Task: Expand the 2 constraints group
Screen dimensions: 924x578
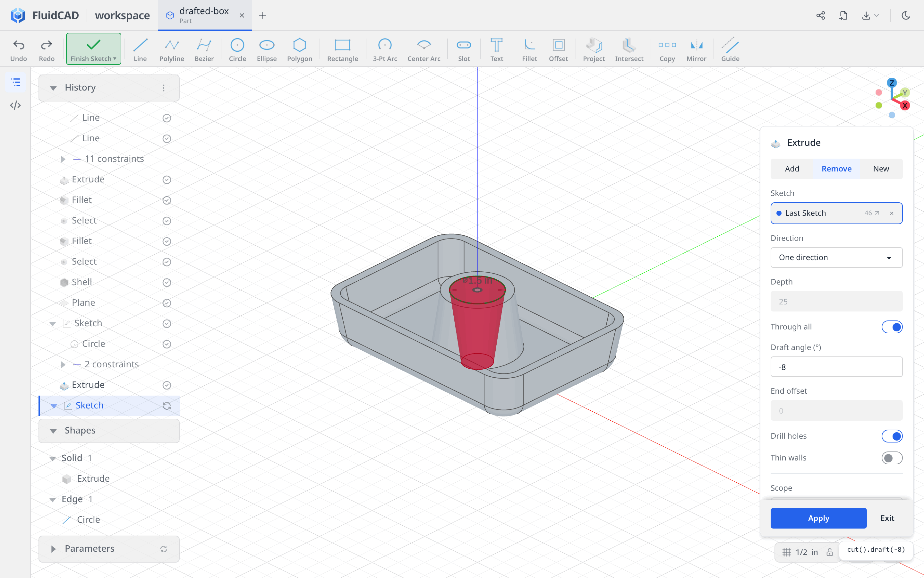Action: click(x=63, y=365)
